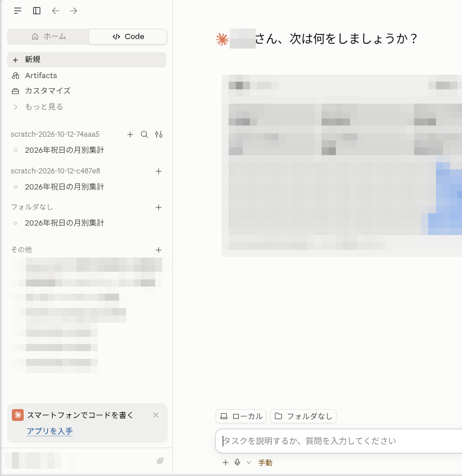Screen dimensions: 462x476
Task: Go back with the left arrow
Action: click(x=55, y=11)
